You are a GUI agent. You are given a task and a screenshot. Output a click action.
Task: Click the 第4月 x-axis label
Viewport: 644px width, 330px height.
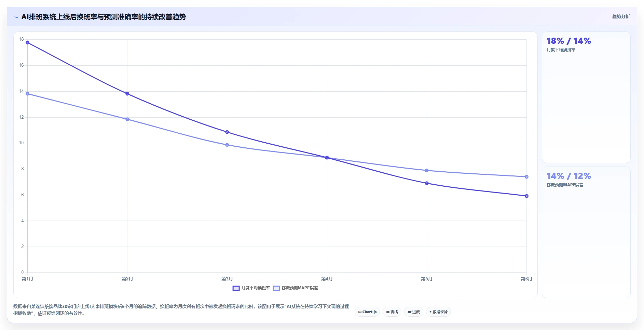[x=327, y=279]
